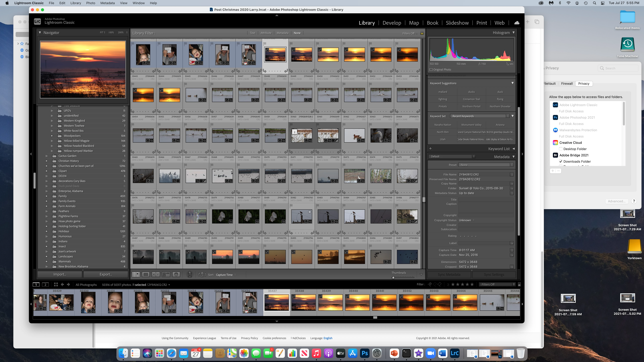The height and width of the screenshot is (362, 644).
Task: Select the Painter spray can tool
Action: point(190,275)
